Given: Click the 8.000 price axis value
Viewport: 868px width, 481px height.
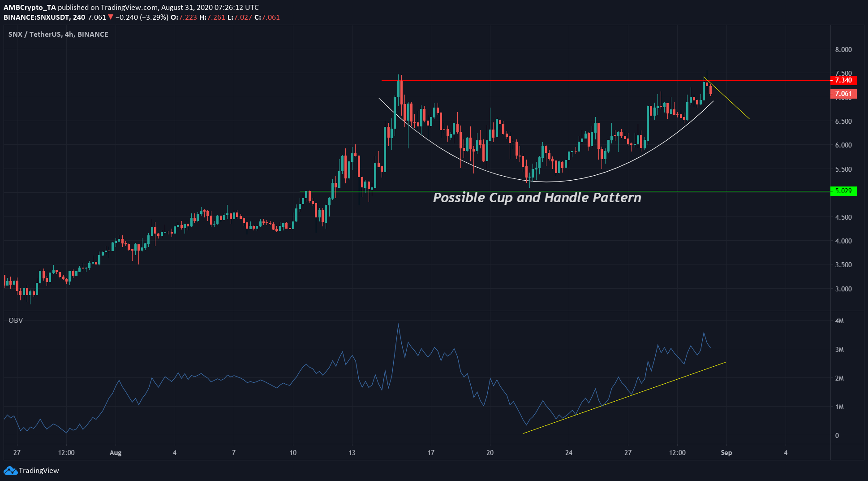Looking at the screenshot, I should [843, 50].
